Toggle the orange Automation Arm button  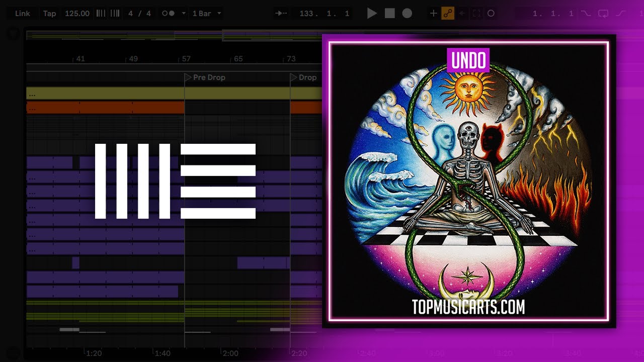pyautogui.click(x=448, y=14)
